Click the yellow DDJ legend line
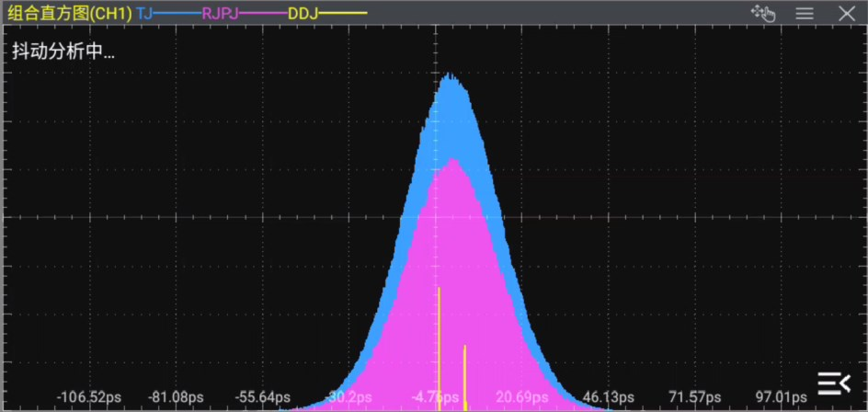868x412 pixels. [343, 14]
